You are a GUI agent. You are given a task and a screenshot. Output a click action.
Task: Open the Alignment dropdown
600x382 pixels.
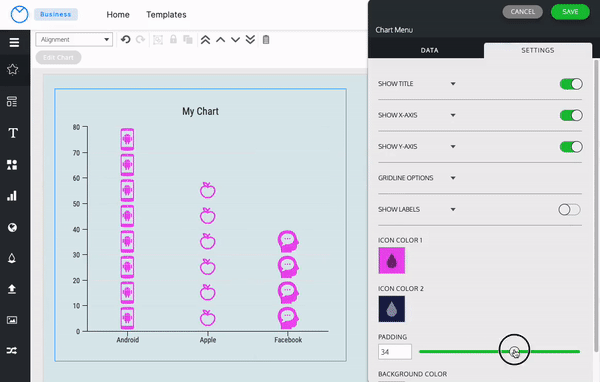pyautogui.click(x=74, y=39)
